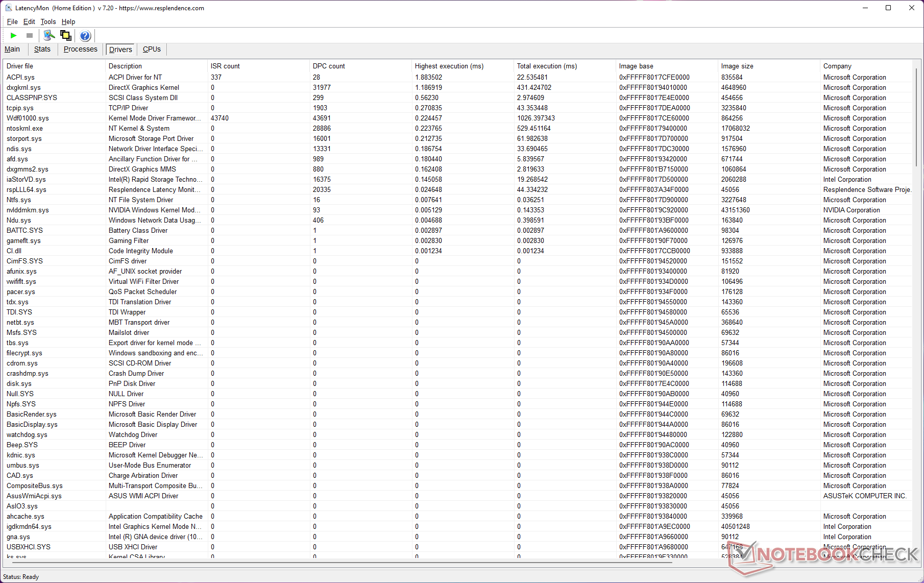
Task: Select the AsusWmiAcpi.sys driver entry
Action: 34,496
